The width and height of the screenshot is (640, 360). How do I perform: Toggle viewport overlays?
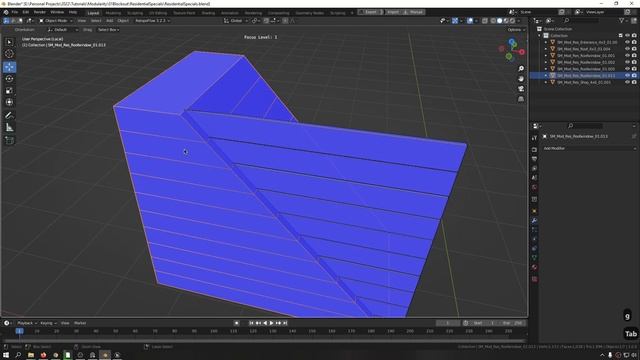470,20
